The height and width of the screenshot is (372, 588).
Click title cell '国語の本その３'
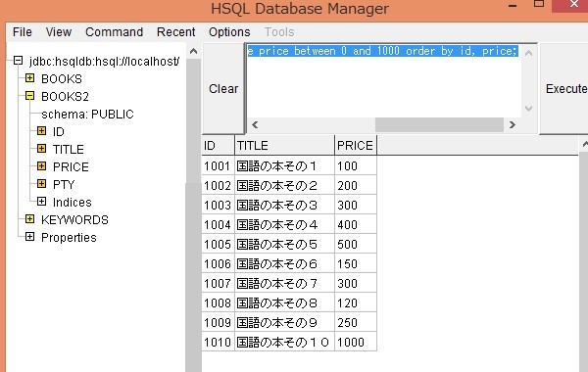[x=284, y=205]
